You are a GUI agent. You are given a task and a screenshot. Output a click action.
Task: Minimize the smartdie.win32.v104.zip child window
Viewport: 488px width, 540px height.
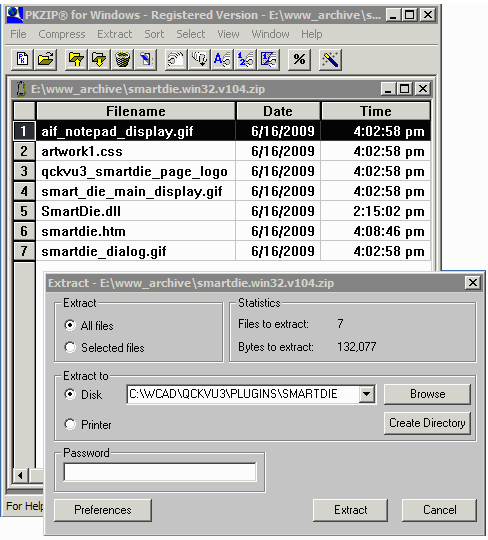coord(388,89)
